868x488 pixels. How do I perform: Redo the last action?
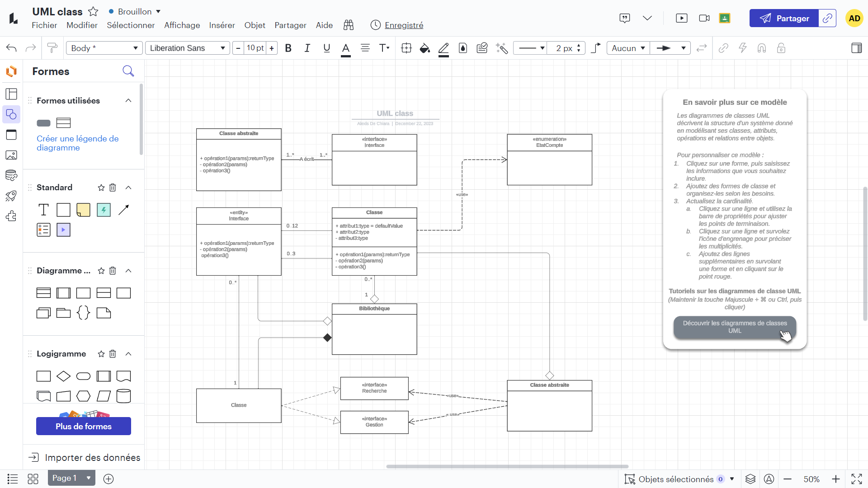coord(30,48)
